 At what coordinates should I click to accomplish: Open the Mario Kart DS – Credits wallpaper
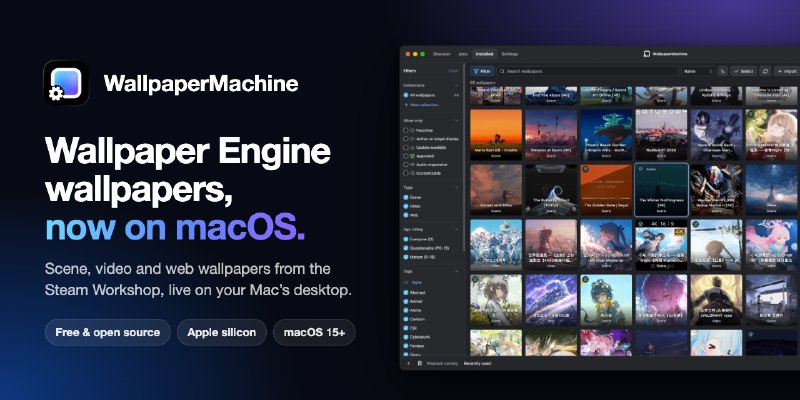pyautogui.click(x=496, y=135)
